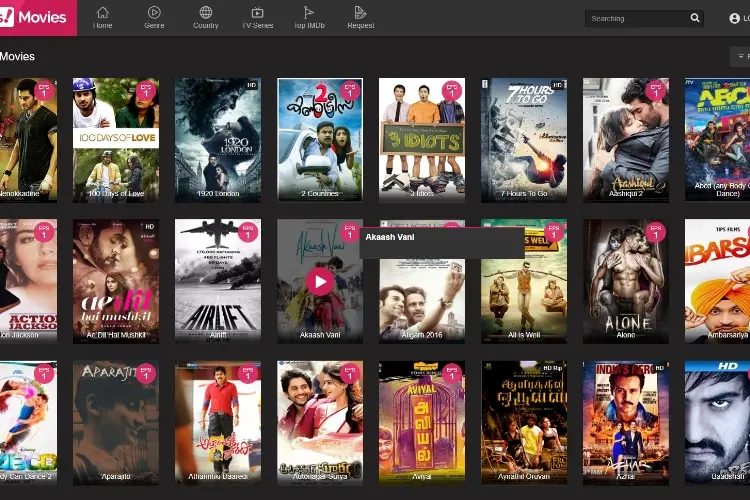Click the EPS 1 badge on 2 Countries

[x=350, y=91]
